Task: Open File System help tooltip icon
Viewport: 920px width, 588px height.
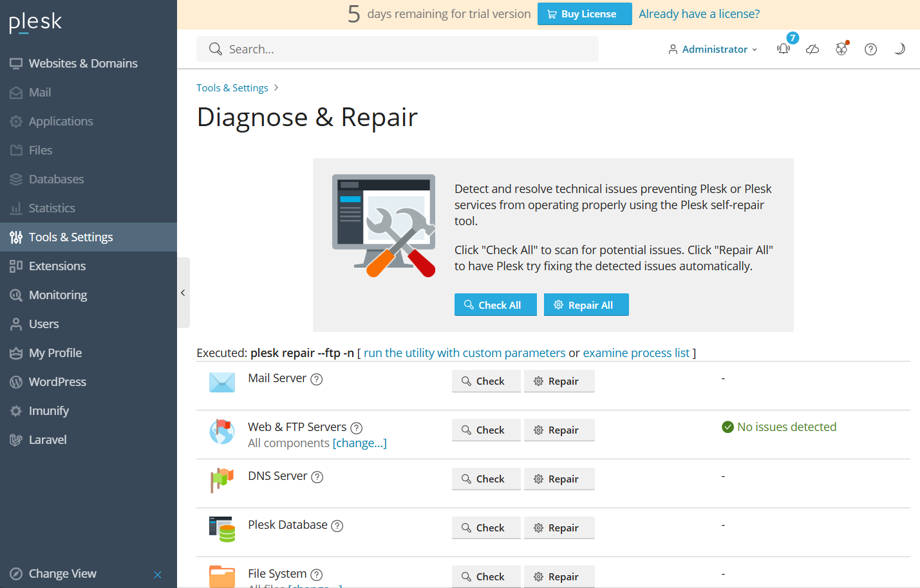Action: (317, 574)
